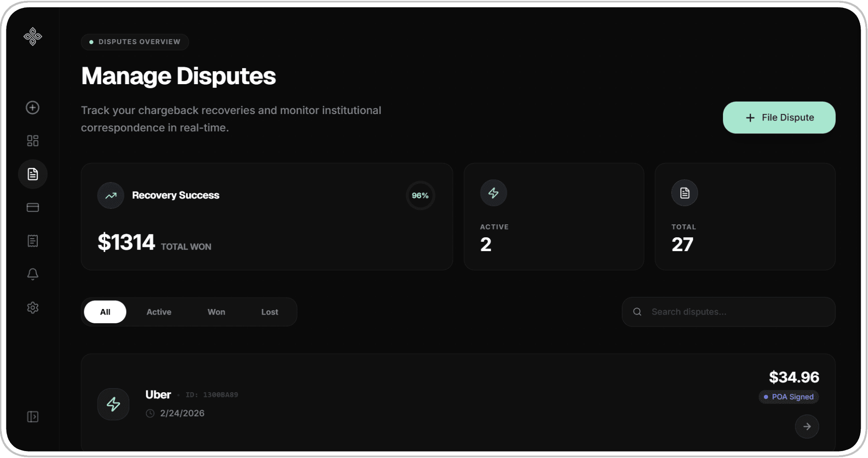The height and width of the screenshot is (458, 868).
Task: Open settings via the gear icon
Action: pos(33,308)
